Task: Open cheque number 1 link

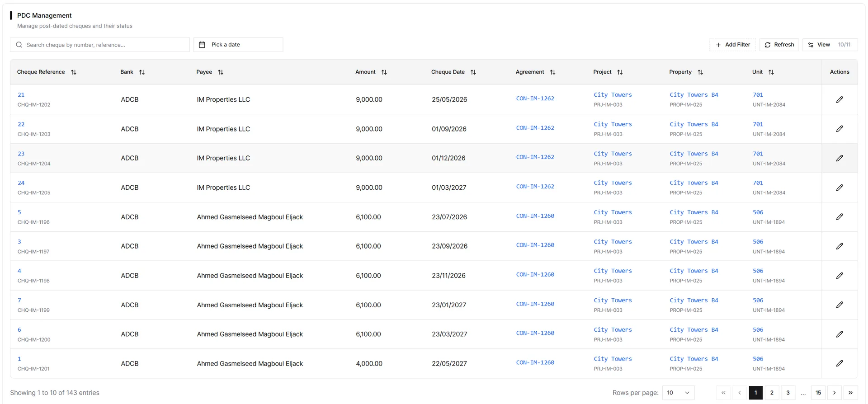Action: pos(19,359)
